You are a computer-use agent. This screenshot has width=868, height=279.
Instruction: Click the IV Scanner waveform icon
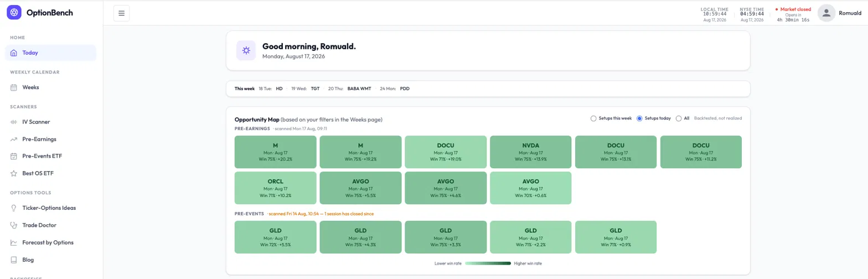14,122
